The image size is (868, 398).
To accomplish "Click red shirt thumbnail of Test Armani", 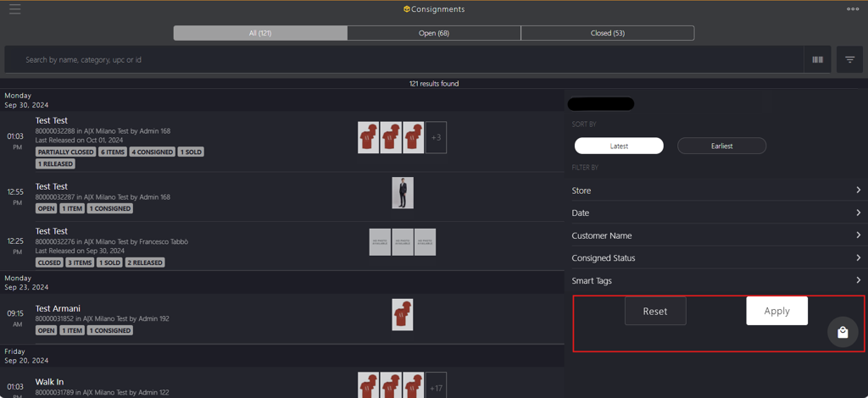I will point(403,314).
